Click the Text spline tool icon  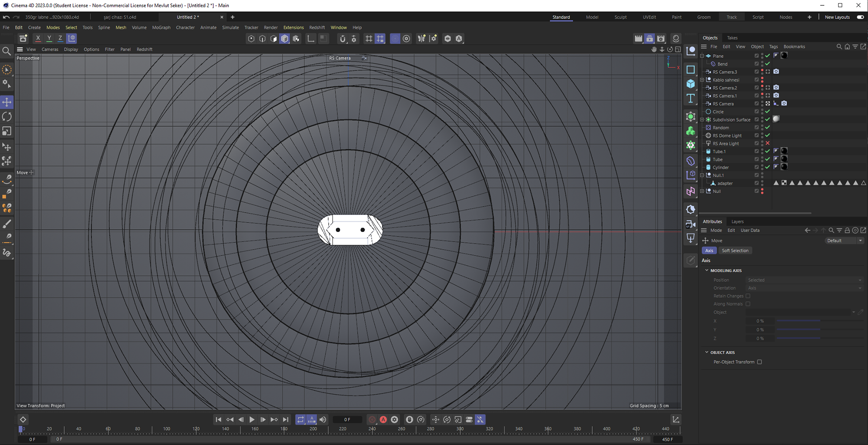tap(690, 99)
